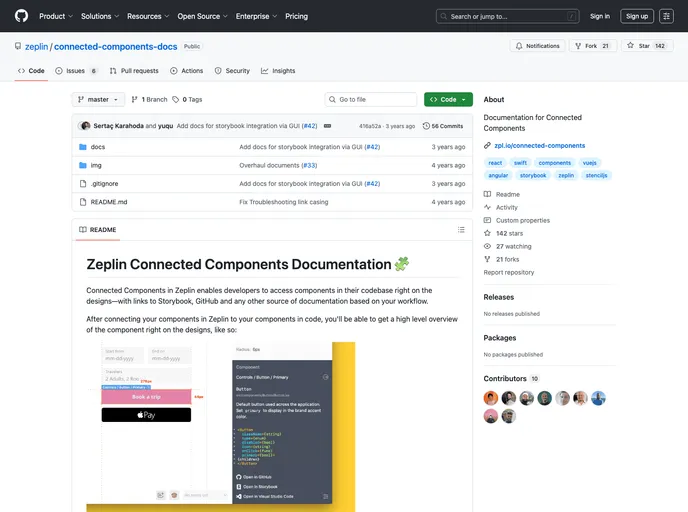Open the README outline icon
688x512 pixels.
pos(461,229)
